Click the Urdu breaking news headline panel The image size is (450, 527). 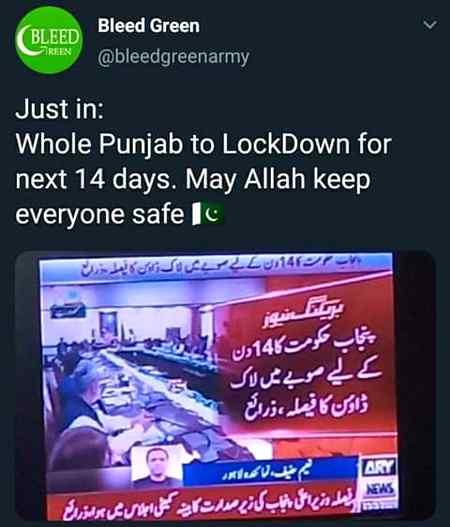(x=306, y=360)
